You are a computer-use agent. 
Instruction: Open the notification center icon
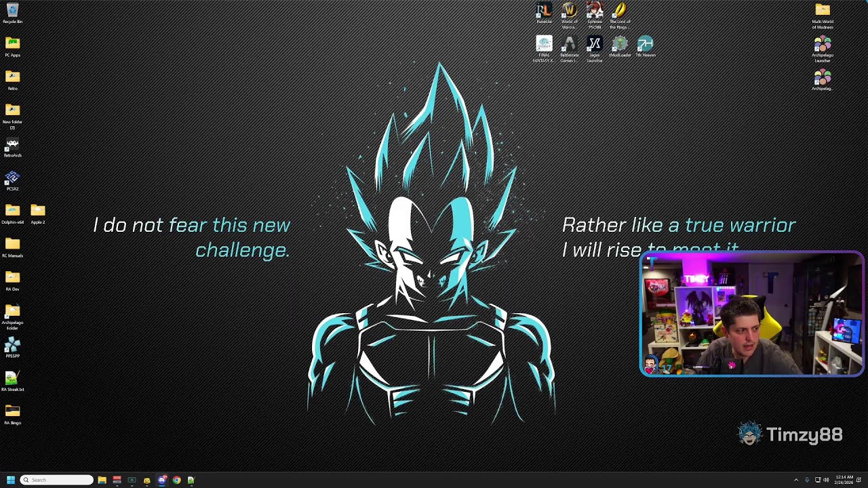859,480
